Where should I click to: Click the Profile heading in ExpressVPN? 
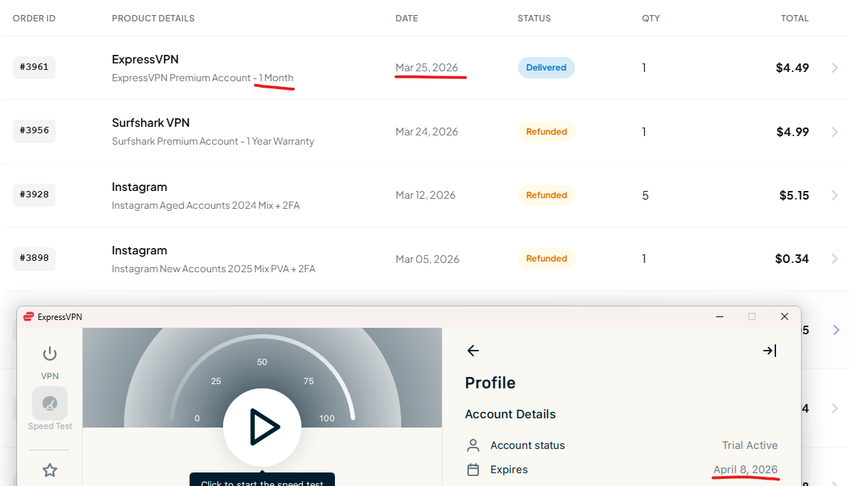pos(490,383)
